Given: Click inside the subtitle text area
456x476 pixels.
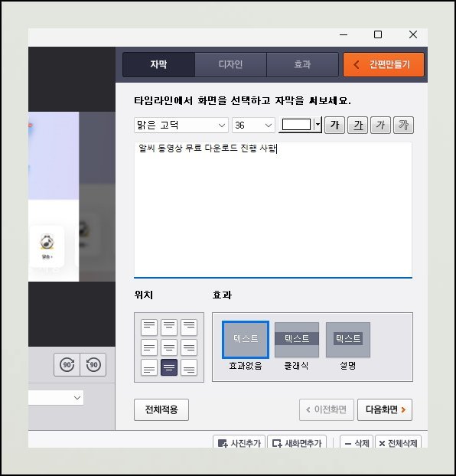Looking at the screenshot, I should 273,210.
